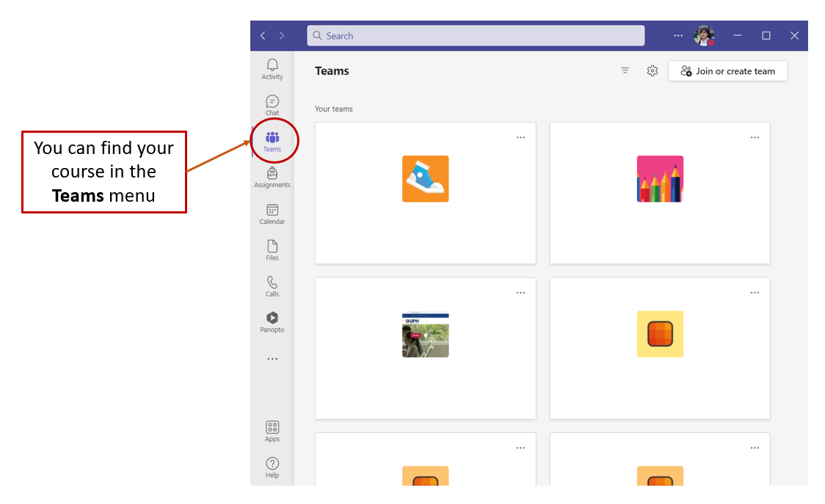Open more options on UPH photo team card
Viewport: 825px width, 504px height.
coord(520,293)
